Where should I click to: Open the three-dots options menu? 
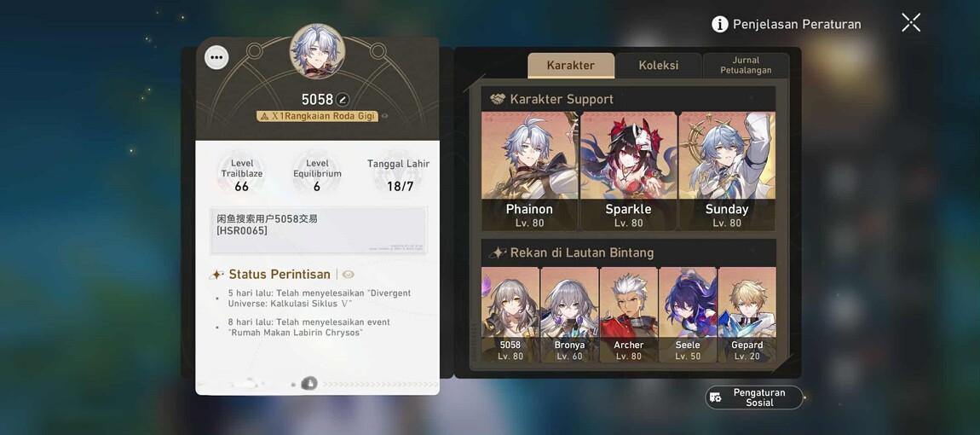pyautogui.click(x=216, y=58)
